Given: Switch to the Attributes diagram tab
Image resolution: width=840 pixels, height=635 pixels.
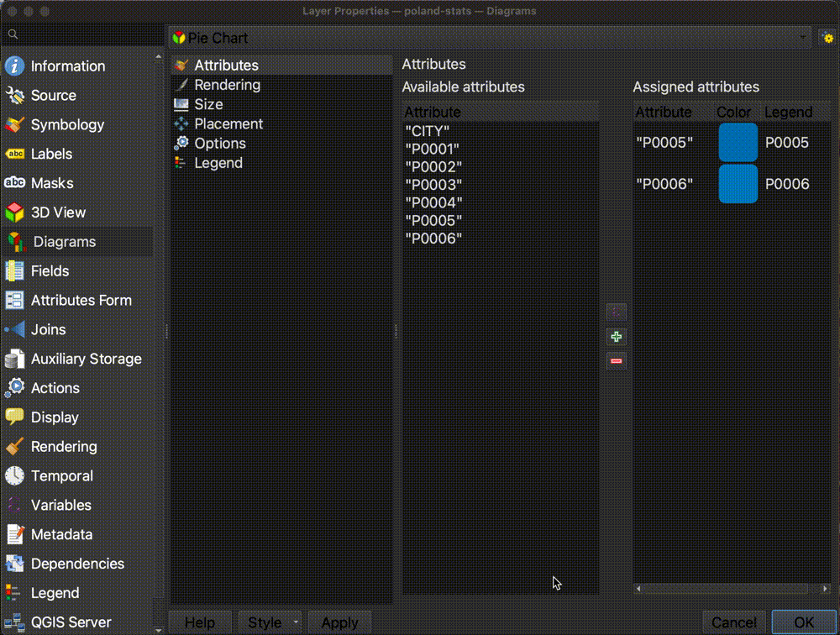Looking at the screenshot, I should 282,65.
